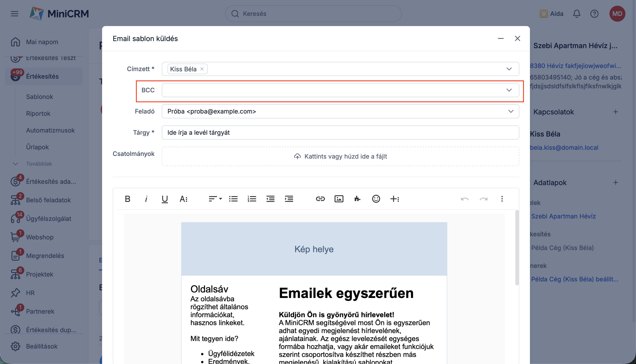Go to Sablonok submenu
The height and width of the screenshot is (364, 636).
(x=40, y=97)
